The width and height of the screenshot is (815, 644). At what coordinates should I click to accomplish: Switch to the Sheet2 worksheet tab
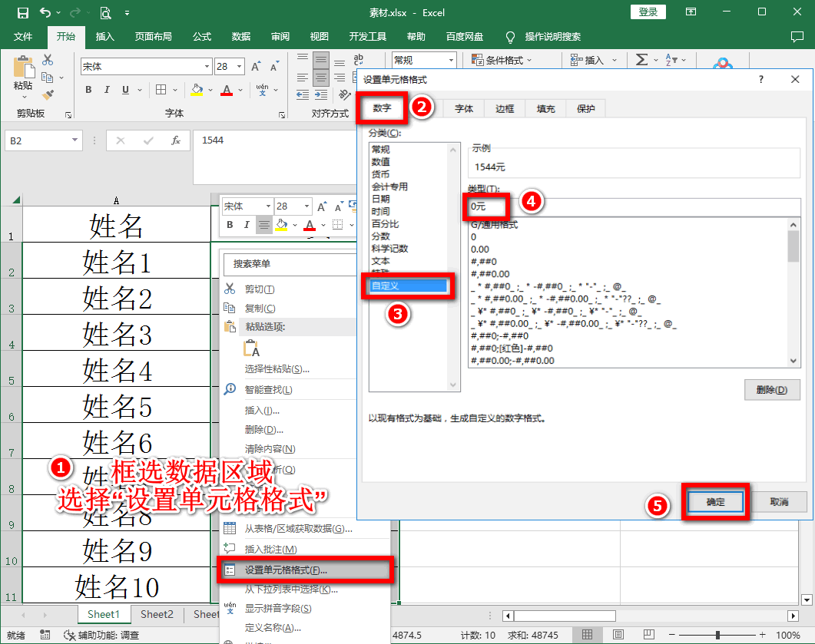[x=157, y=614]
